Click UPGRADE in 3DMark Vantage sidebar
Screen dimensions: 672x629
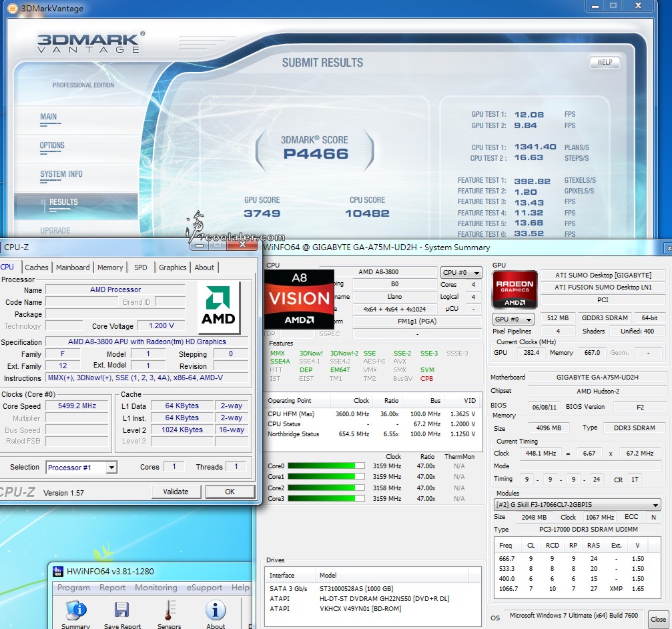point(55,231)
